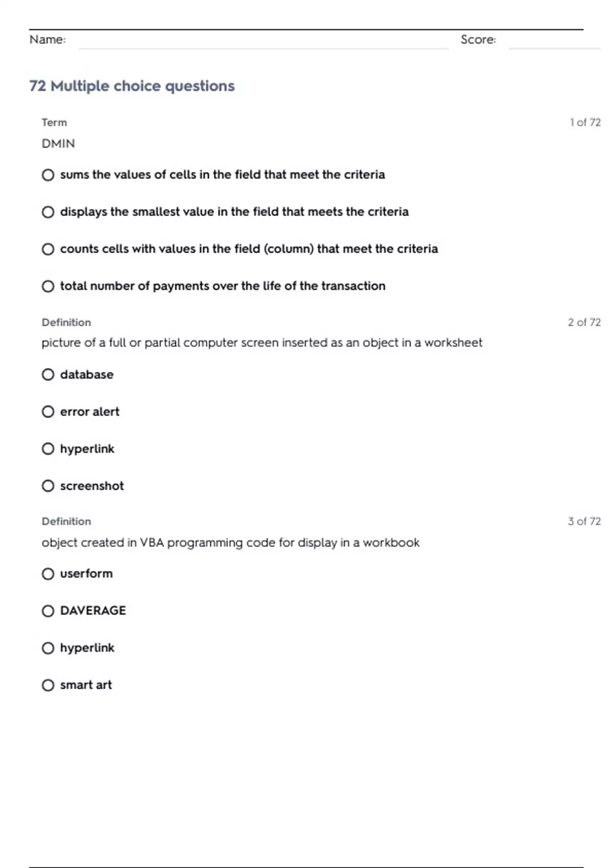The height and width of the screenshot is (868, 613).
Task: Pick the 'smart art' answer
Action: point(48,685)
